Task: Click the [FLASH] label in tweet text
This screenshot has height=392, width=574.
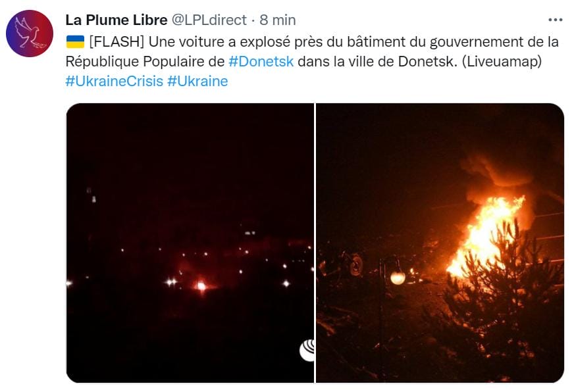Action: [x=117, y=41]
